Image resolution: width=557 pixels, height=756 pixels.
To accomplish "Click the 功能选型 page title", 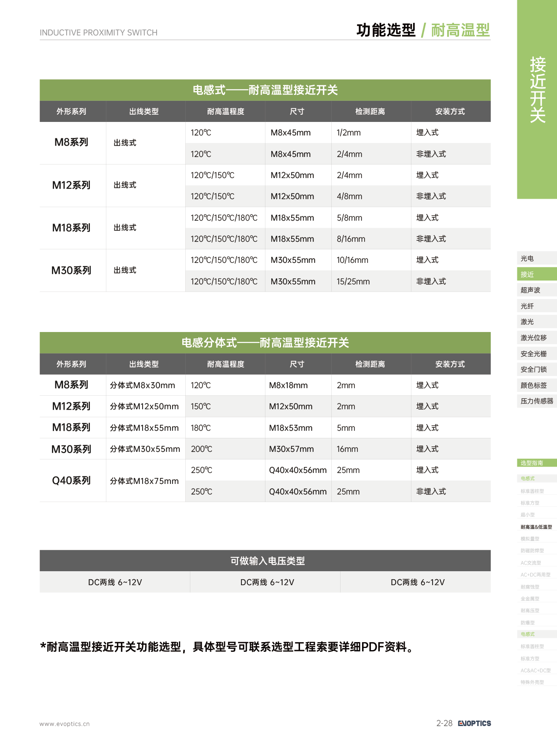I will 386,30.
